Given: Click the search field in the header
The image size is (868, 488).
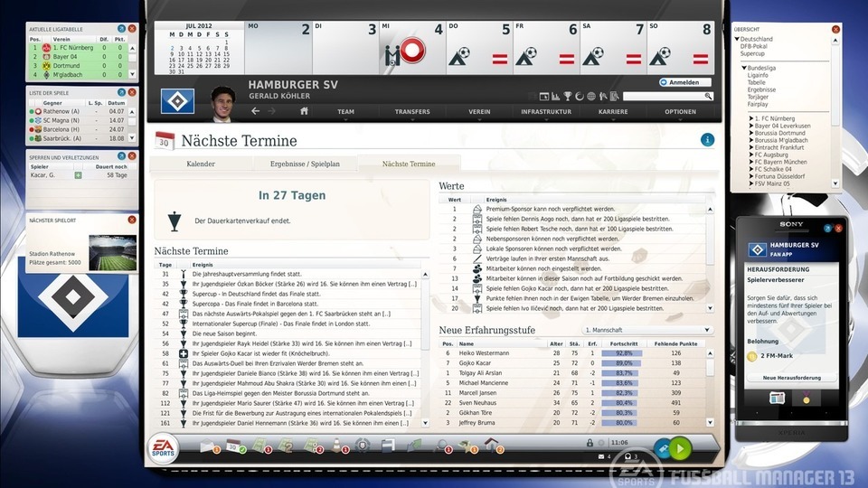Looking at the screenshot, I should click(x=666, y=96).
